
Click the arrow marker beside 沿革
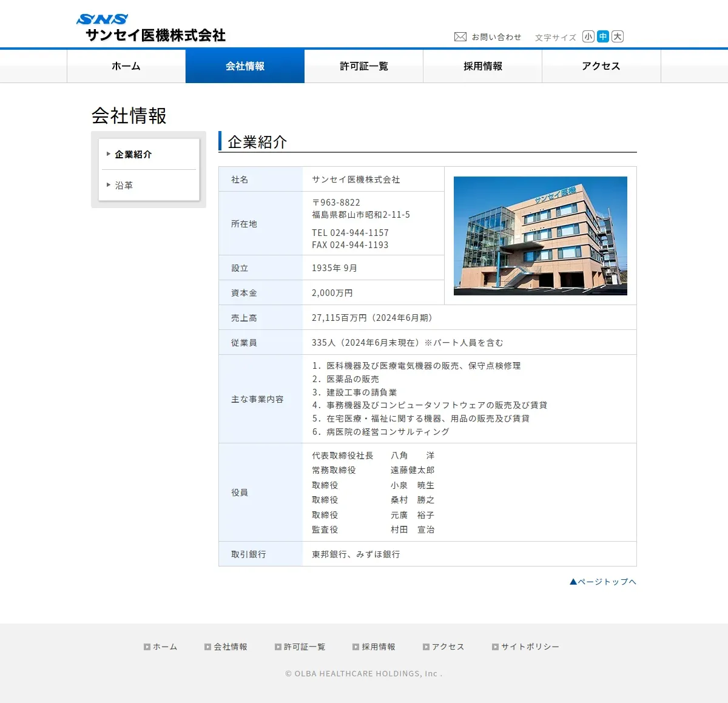(109, 185)
